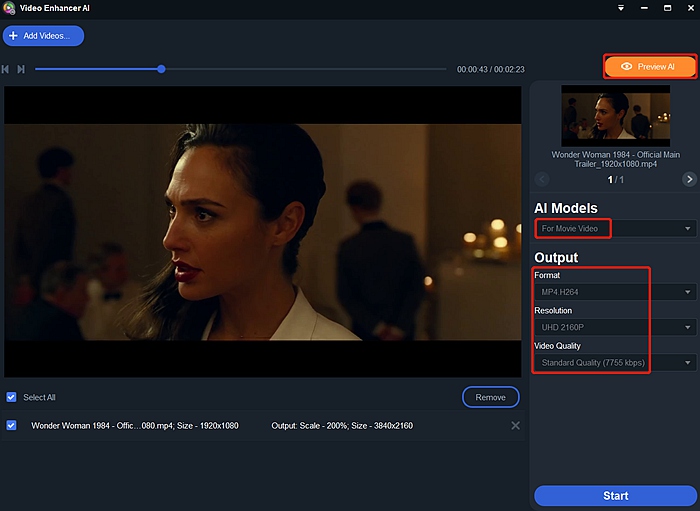
Task: Skip forward with the next frame icon
Action: [x=21, y=69]
